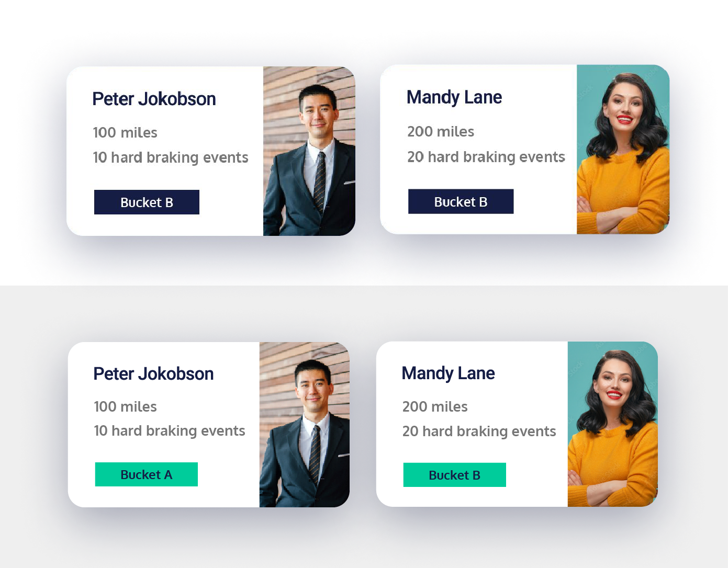Screen dimensions: 728x568
Task: Click the green Bucket A button
Action: (x=147, y=474)
